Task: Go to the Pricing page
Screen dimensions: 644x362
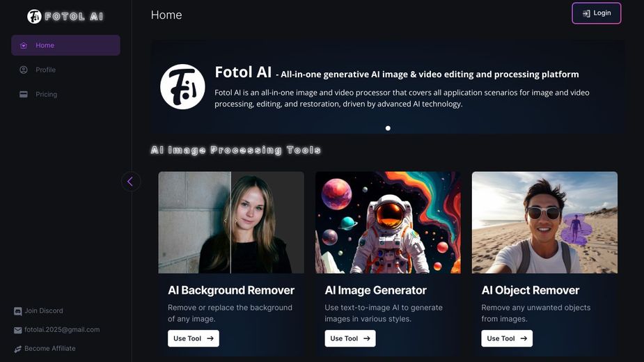Action: pyautogui.click(x=46, y=94)
